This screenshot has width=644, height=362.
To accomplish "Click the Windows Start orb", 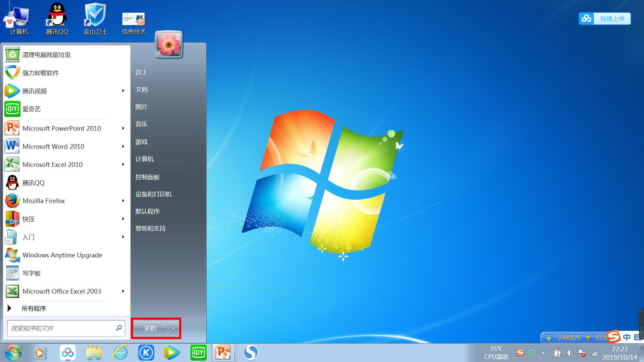I will (x=13, y=353).
